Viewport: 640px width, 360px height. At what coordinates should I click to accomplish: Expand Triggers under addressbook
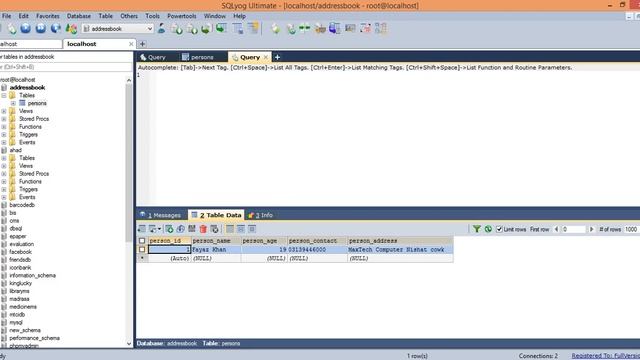pos(4,135)
